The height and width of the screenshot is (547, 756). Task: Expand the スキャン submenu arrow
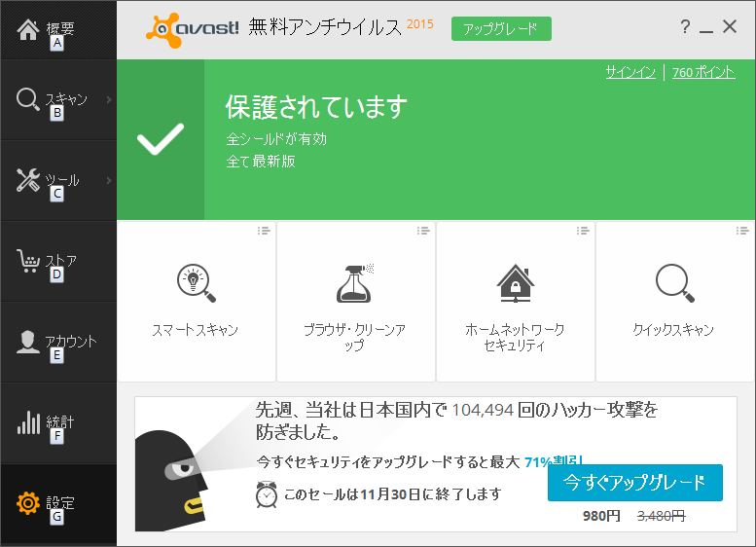(x=109, y=99)
